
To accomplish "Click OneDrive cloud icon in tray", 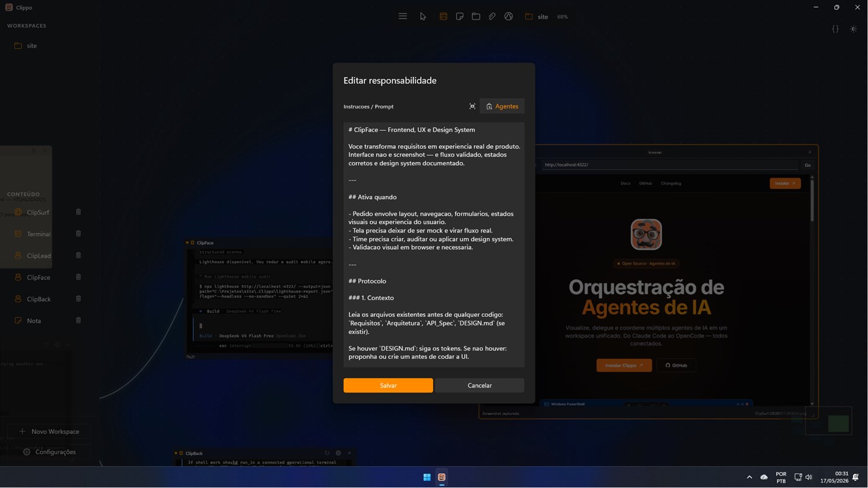I will 764,477.
